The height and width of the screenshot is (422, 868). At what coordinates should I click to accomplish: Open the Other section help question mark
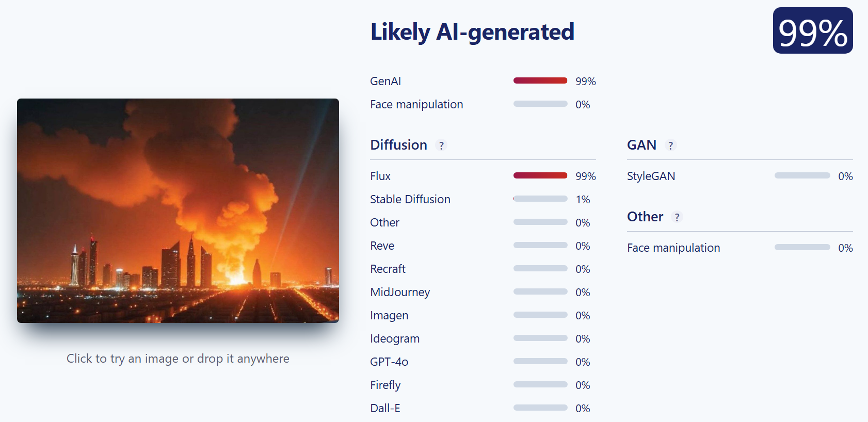[x=677, y=217]
